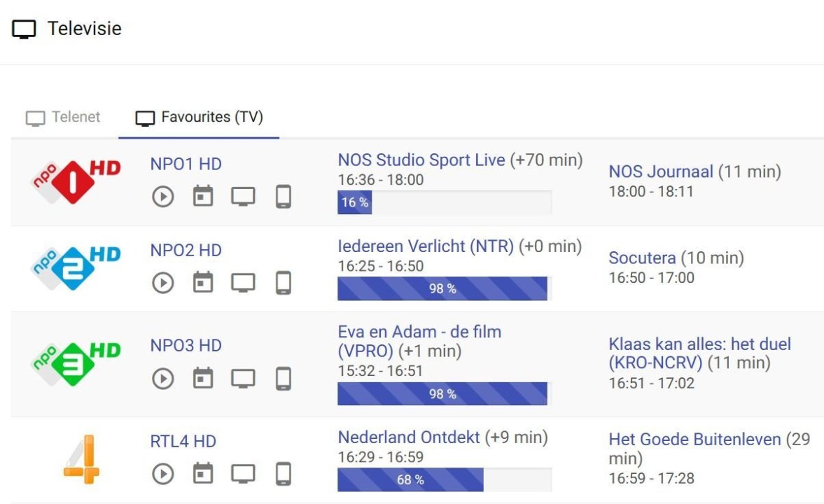Watch NPO1 HD on the TV screen
The width and height of the screenshot is (824, 504).
pos(243,197)
